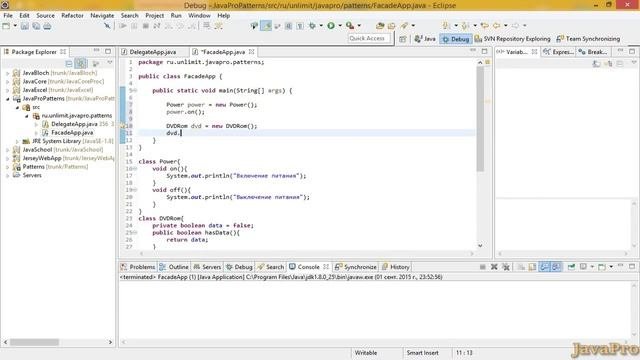The width and height of the screenshot is (640, 360).
Task: Open the History tab
Action: [396, 267]
